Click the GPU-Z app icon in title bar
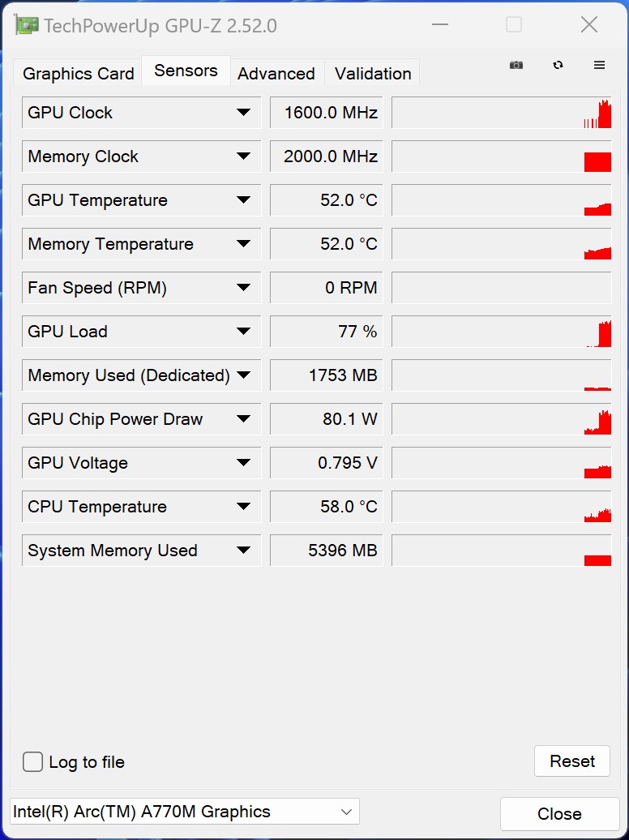This screenshot has width=629, height=840. point(27,25)
